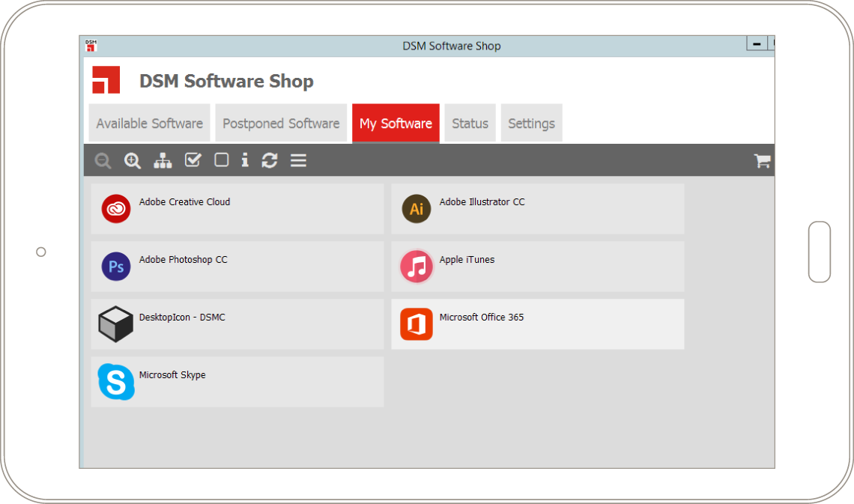Click the Adobe Creative Cloud label
Viewport: 854px width, 504px height.
point(184,202)
